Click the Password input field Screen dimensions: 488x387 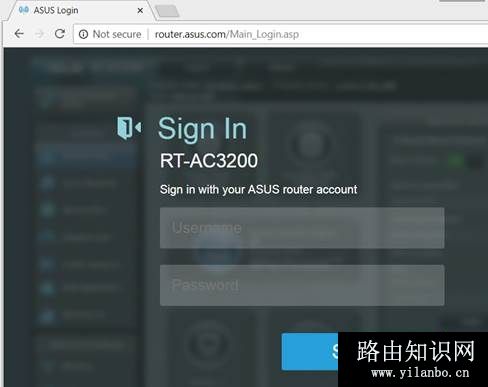click(302, 285)
